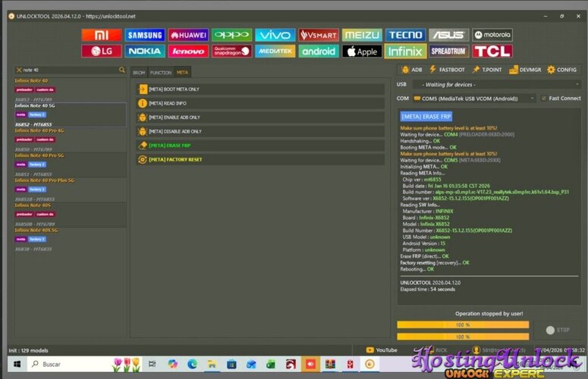Select the TCL brand logo
Viewport: 588px width, 379px height.
492,52
